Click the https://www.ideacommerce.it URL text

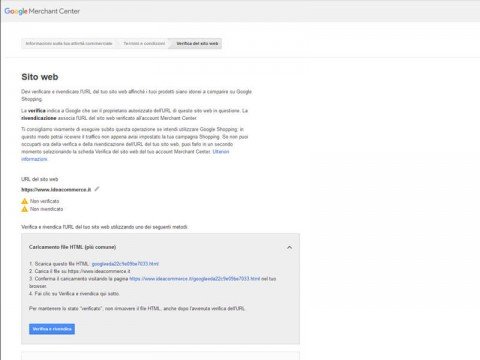(x=56, y=190)
